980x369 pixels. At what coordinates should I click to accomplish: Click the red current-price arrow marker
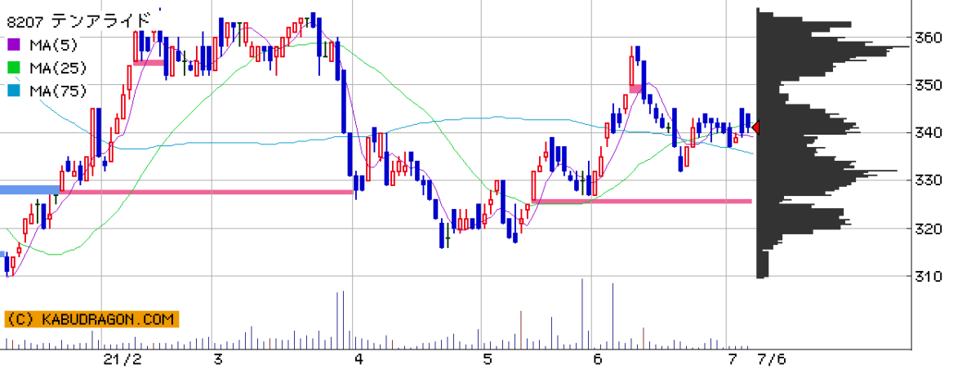pyautogui.click(x=756, y=127)
